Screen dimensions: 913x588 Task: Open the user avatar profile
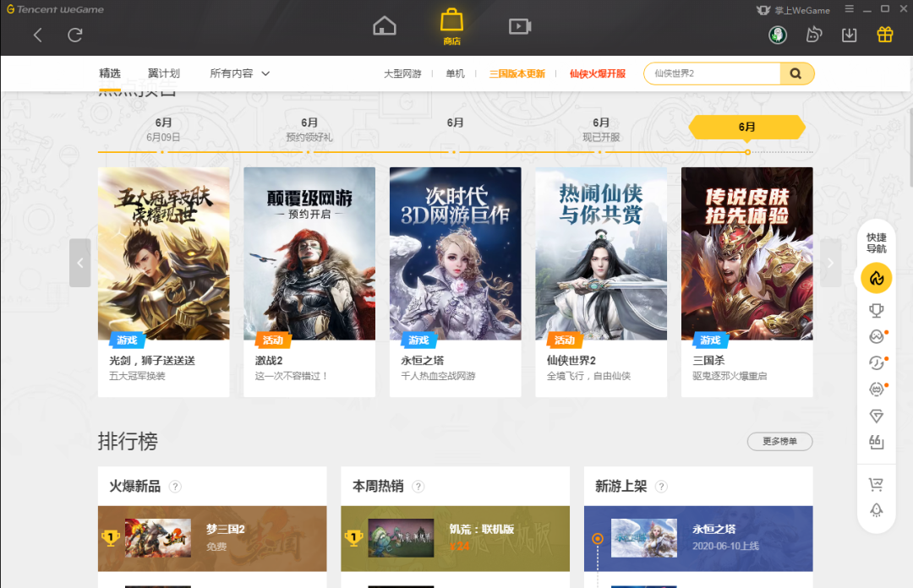pyautogui.click(x=778, y=35)
